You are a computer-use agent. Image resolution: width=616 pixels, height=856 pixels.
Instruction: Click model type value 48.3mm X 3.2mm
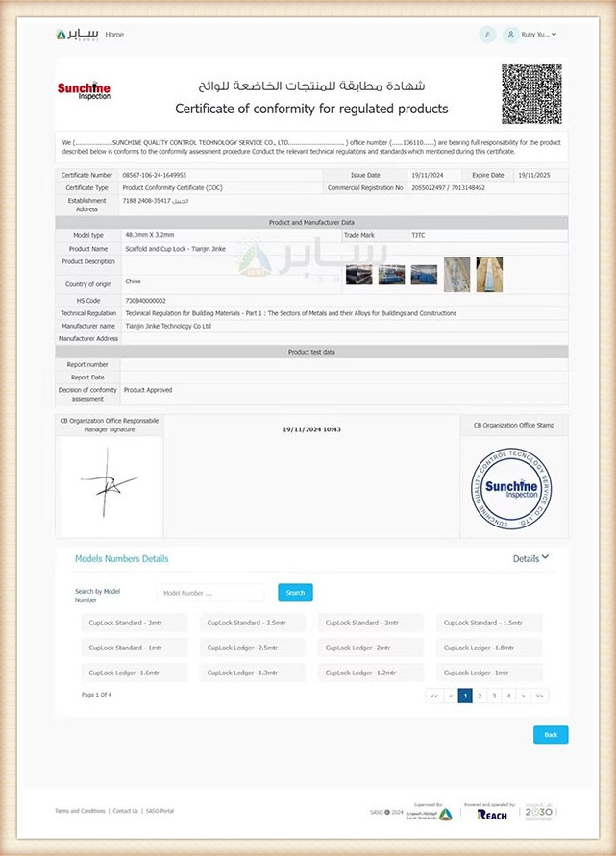(x=150, y=235)
